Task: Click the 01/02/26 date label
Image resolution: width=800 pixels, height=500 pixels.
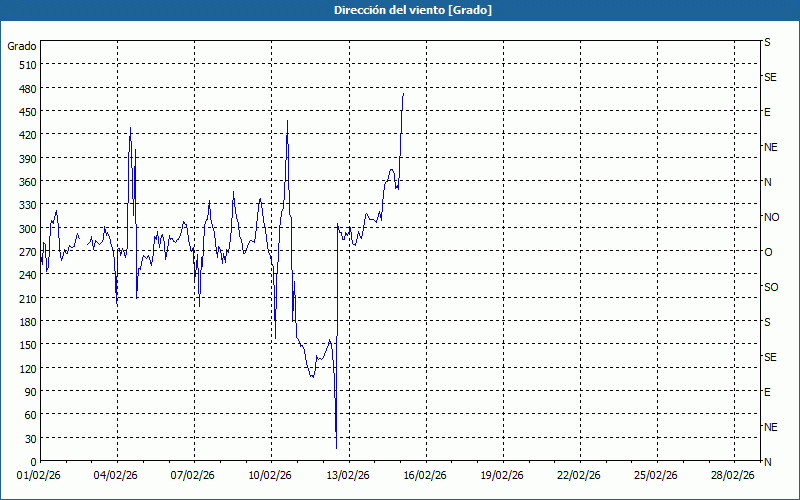Action: pos(40,476)
